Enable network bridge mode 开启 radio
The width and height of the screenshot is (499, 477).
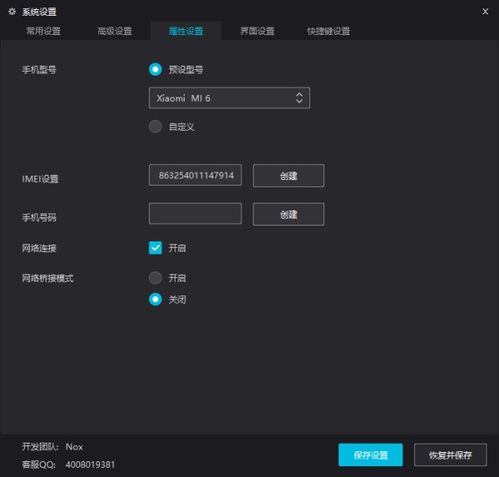click(155, 278)
